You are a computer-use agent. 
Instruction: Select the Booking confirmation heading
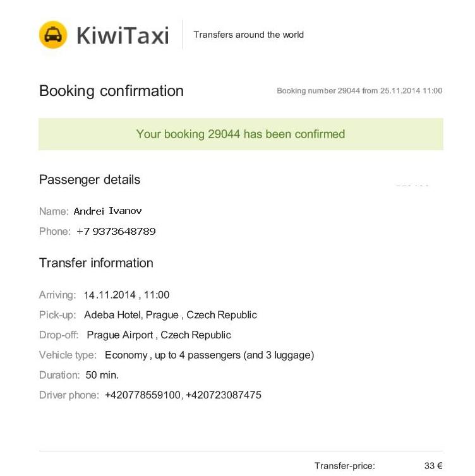pos(111,91)
